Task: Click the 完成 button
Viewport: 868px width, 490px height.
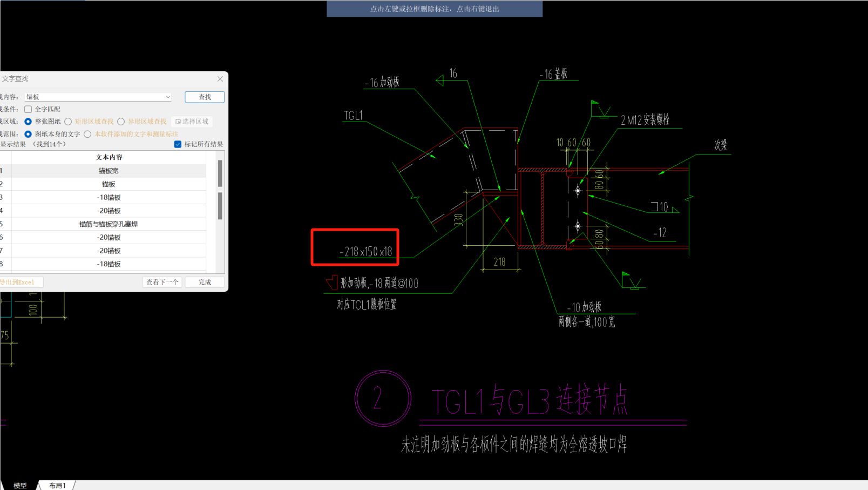Action: pos(205,282)
